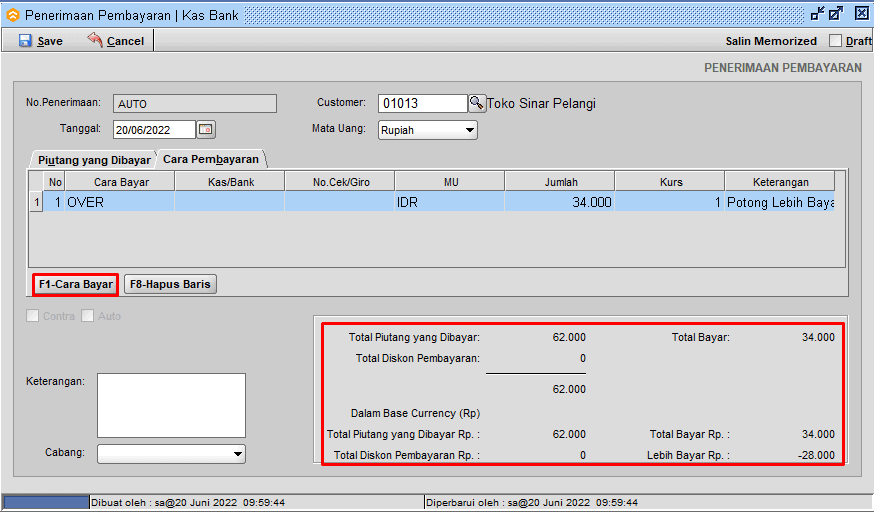Expand the Mata Uang Rupiah dropdown
This screenshot has height=512, width=874.
470,130
